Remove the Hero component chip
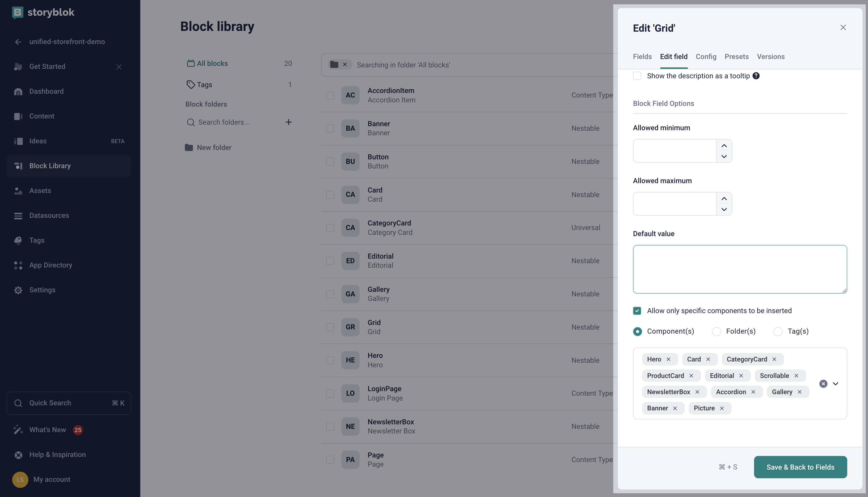 (x=668, y=359)
